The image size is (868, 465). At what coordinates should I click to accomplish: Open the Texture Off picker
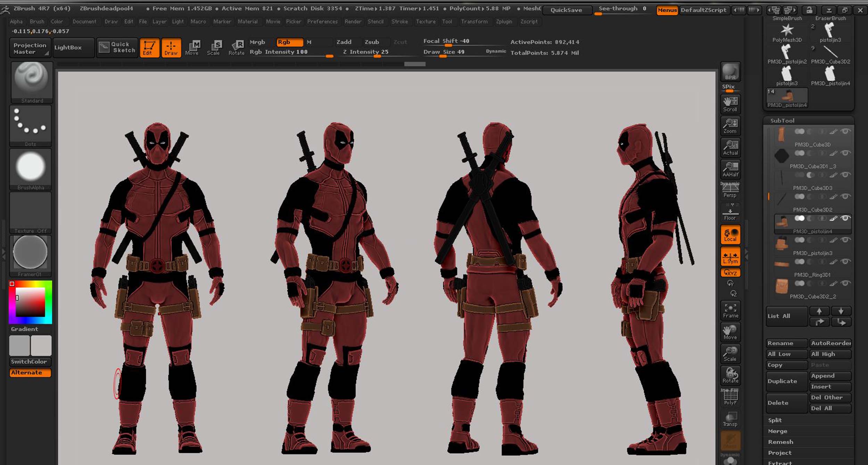pos(31,213)
